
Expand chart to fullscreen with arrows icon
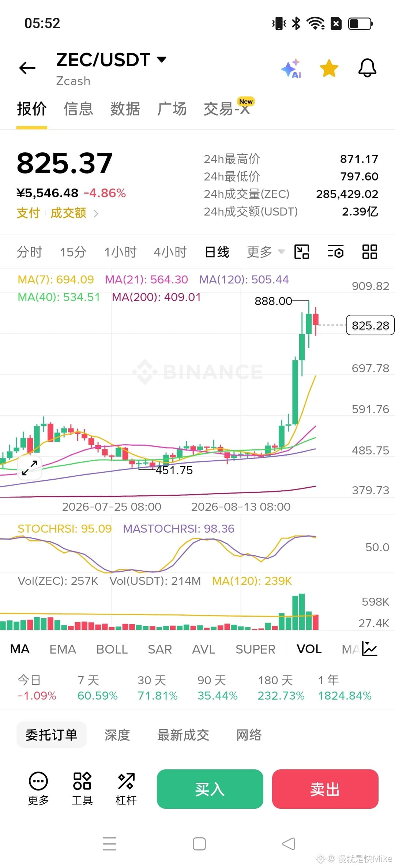pos(30,468)
